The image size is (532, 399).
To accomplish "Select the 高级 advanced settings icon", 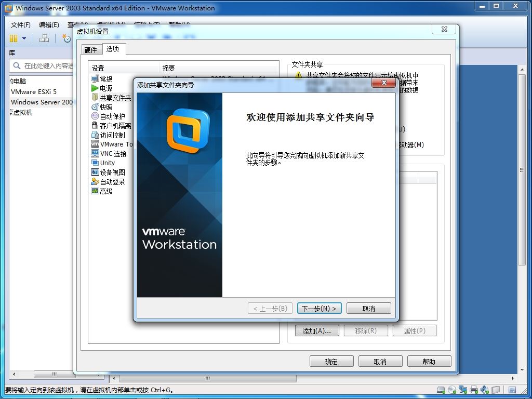I will click(95, 191).
